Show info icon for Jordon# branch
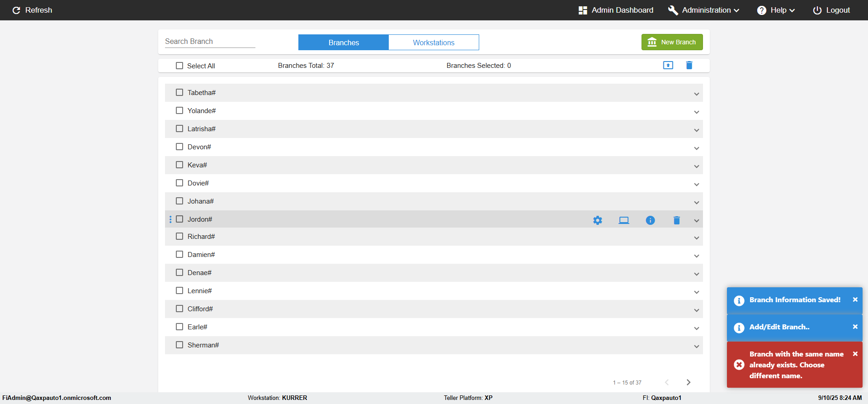This screenshot has width=868, height=404. pyautogui.click(x=651, y=220)
